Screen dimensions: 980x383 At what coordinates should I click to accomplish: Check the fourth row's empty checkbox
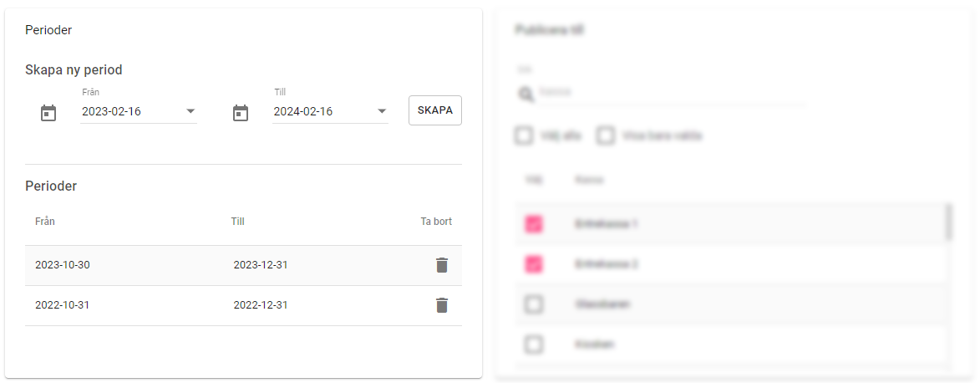pos(534,344)
